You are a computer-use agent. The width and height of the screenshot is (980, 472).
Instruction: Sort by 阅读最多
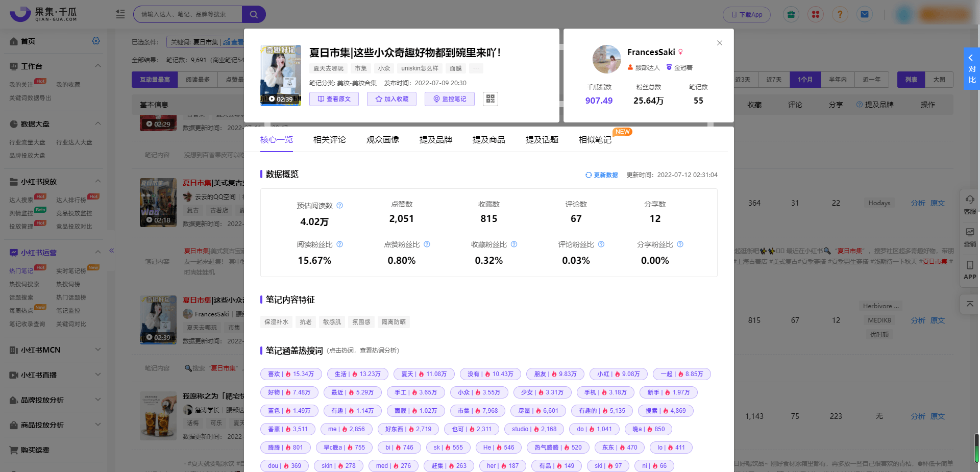pos(198,80)
